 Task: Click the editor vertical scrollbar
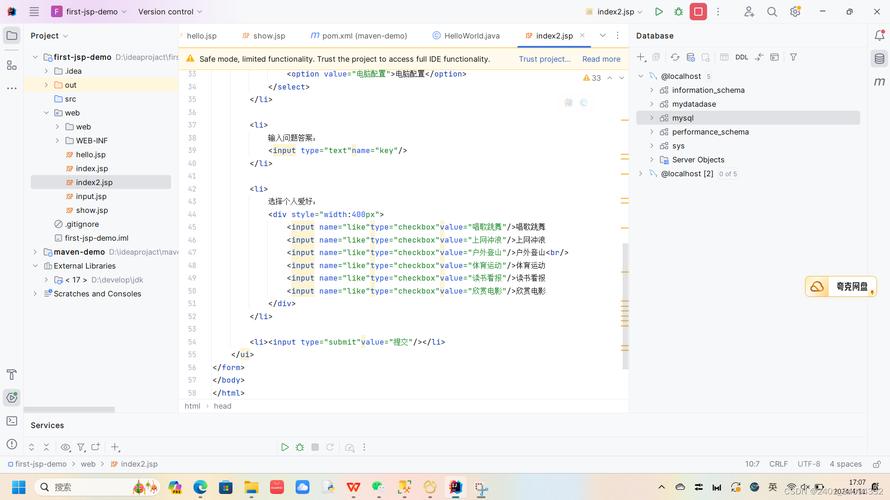[625, 306]
